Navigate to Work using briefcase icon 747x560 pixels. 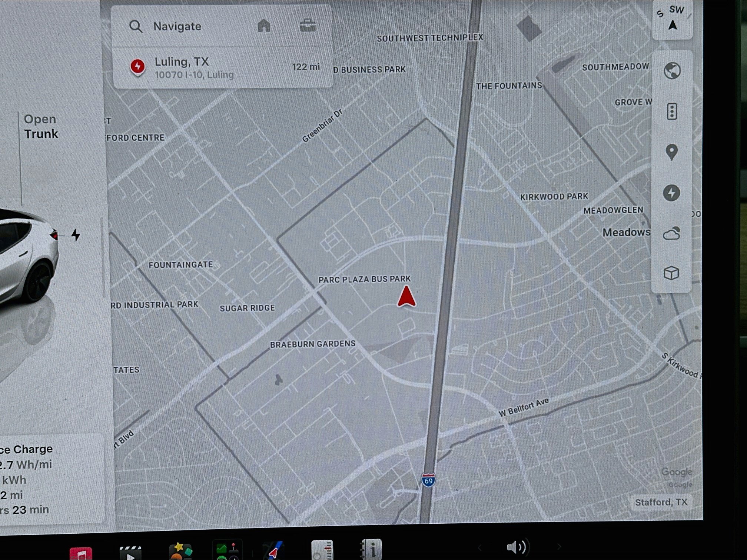point(308,26)
